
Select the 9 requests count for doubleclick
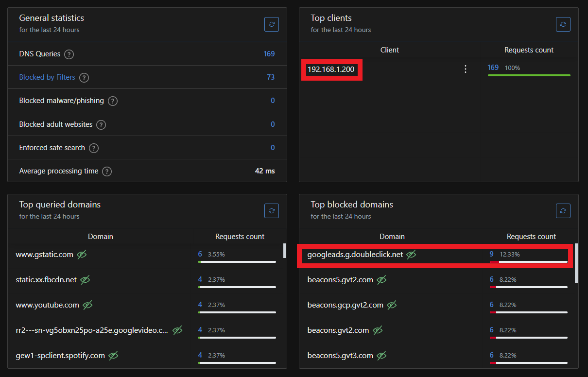tap(491, 254)
